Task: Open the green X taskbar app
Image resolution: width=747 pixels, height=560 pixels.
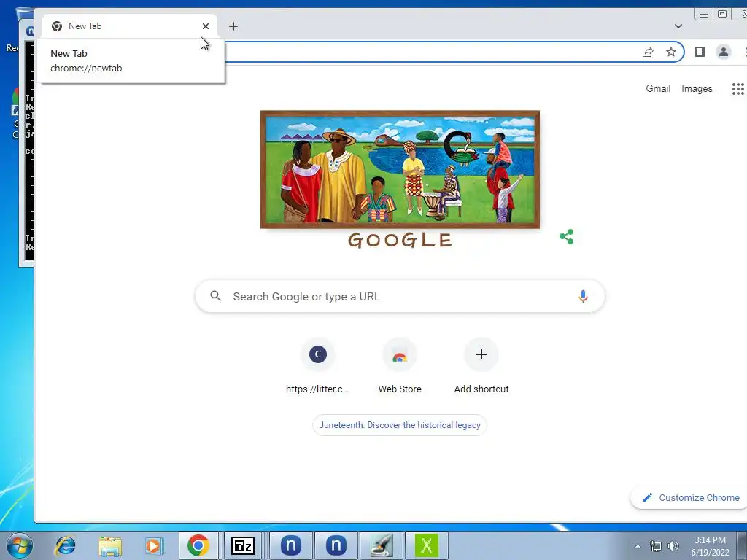Action: tap(426, 545)
